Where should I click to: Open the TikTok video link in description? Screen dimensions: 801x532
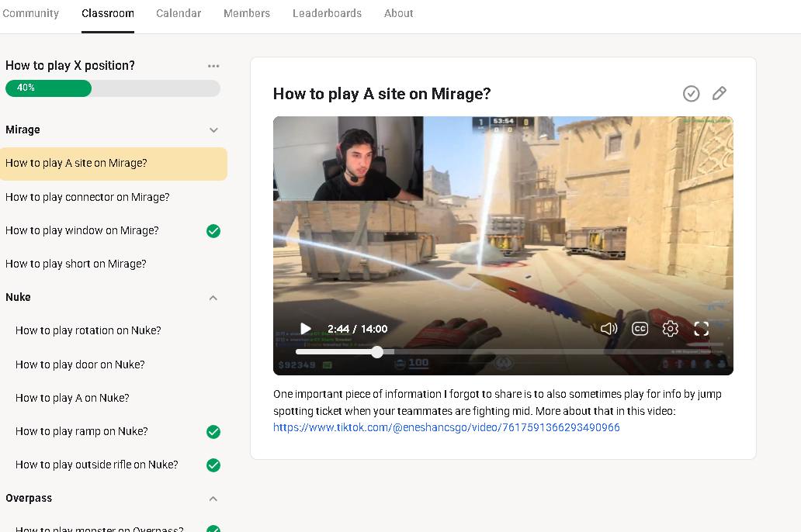446,427
